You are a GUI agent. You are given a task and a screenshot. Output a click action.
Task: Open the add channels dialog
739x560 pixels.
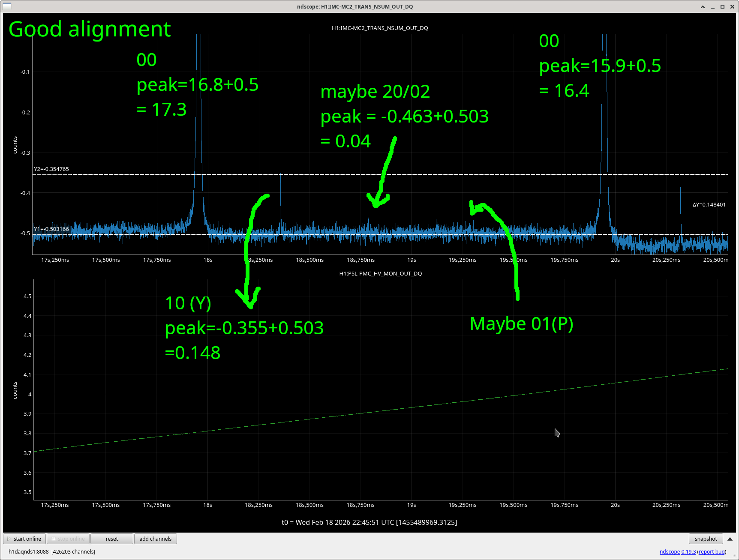point(155,539)
